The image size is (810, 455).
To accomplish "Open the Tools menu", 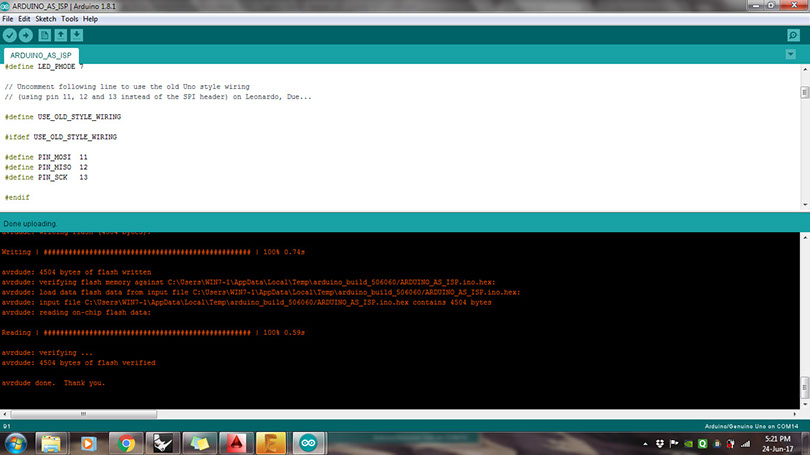I will point(69,19).
